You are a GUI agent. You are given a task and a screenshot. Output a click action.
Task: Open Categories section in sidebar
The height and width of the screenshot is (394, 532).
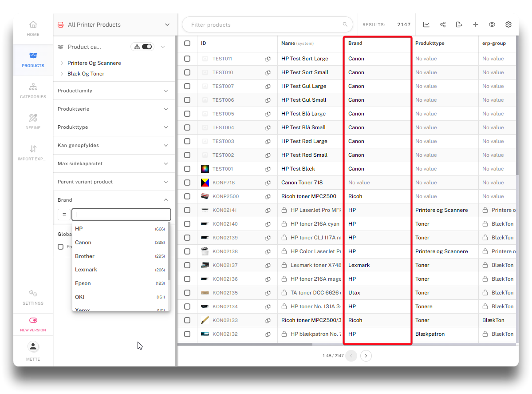(x=33, y=91)
